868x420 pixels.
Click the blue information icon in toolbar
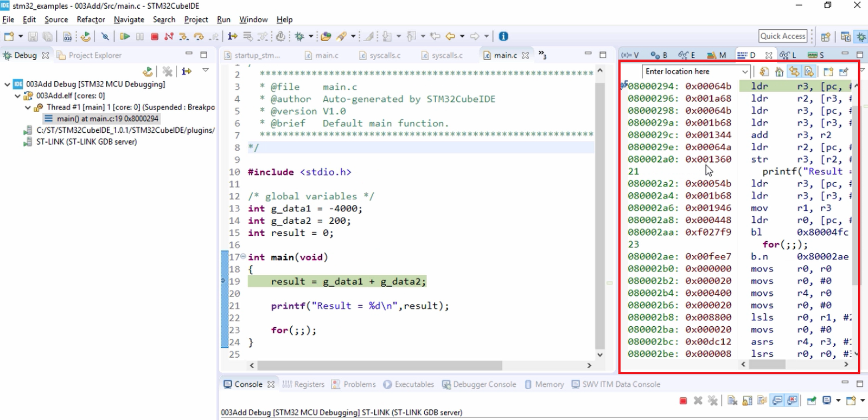(x=503, y=36)
